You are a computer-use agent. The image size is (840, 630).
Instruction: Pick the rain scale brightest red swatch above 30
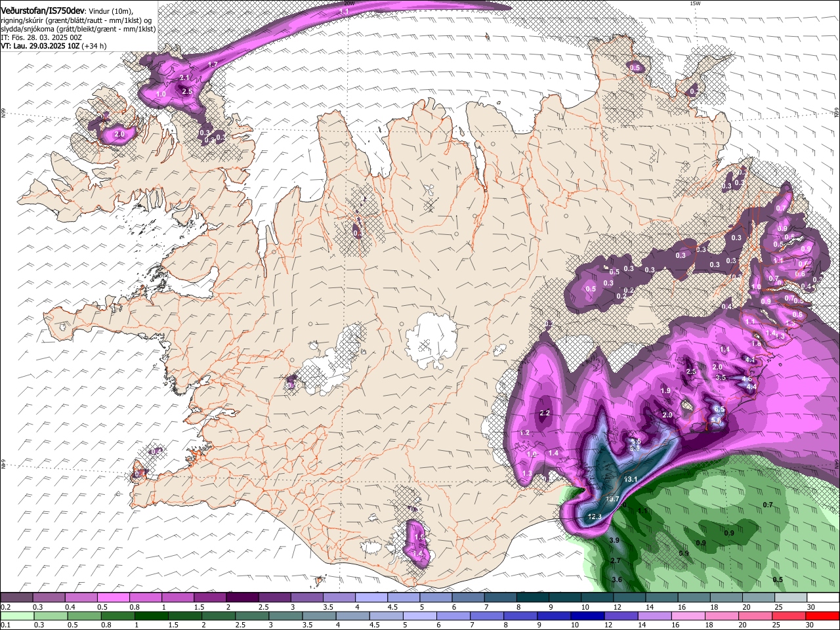click(821, 616)
